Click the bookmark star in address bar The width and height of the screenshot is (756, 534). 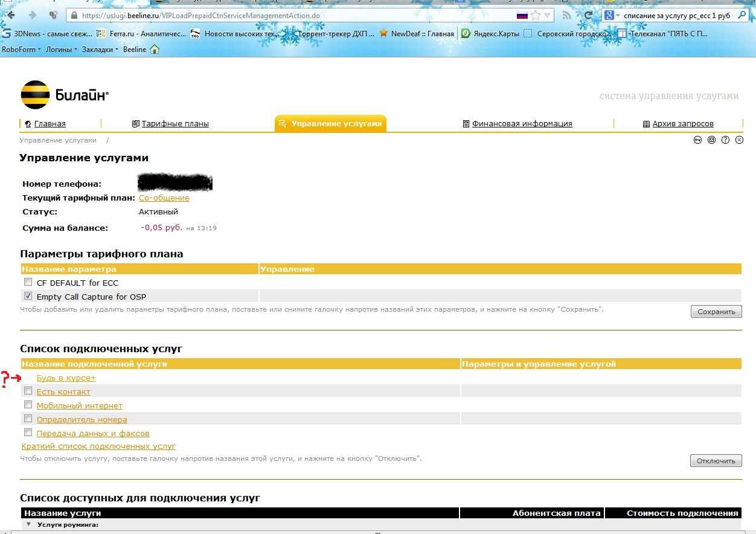[x=535, y=16]
